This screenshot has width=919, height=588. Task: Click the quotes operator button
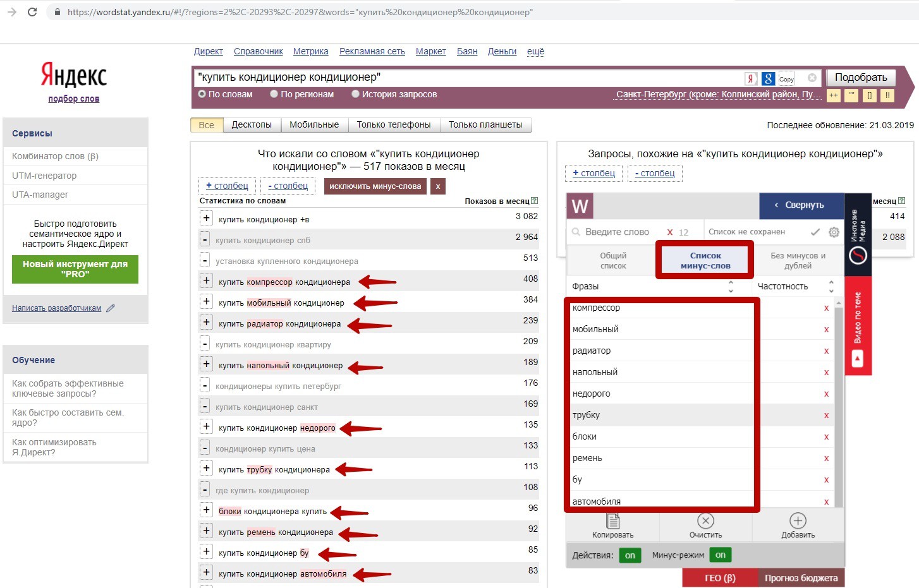point(852,95)
